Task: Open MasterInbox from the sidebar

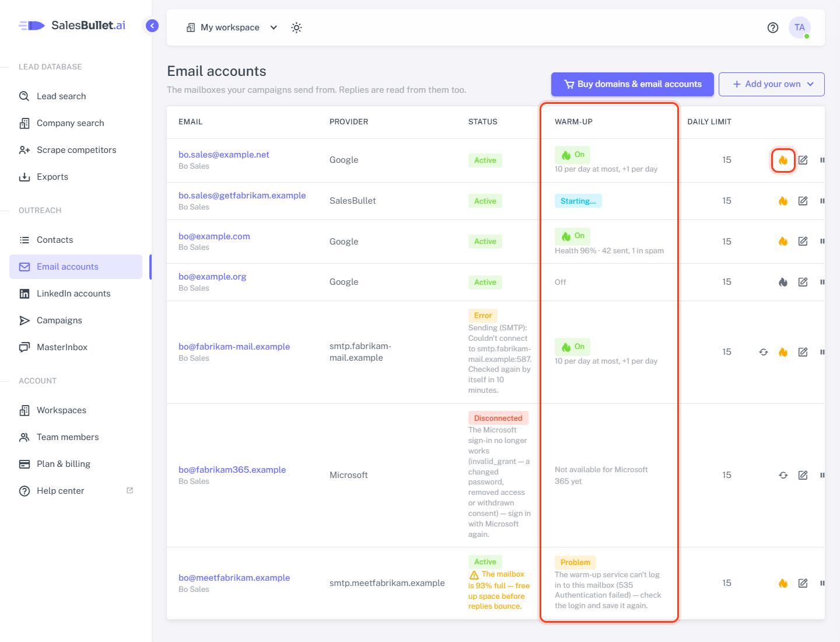Action: (76, 347)
